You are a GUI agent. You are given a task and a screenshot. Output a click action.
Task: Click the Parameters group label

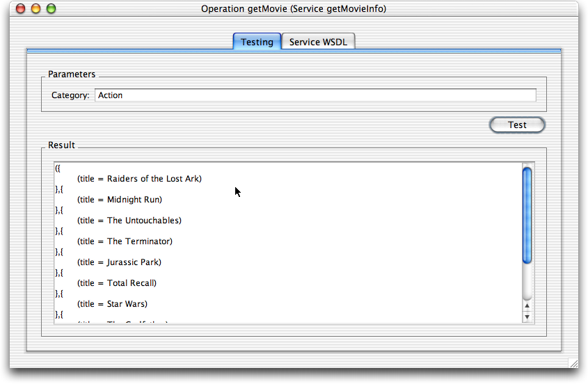72,74
